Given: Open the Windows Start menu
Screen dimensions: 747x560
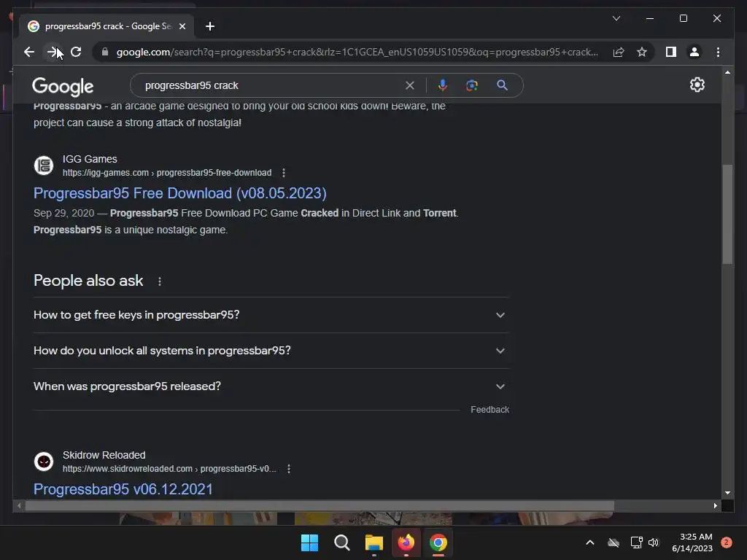Looking at the screenshot, I should (x=309, y=542).
